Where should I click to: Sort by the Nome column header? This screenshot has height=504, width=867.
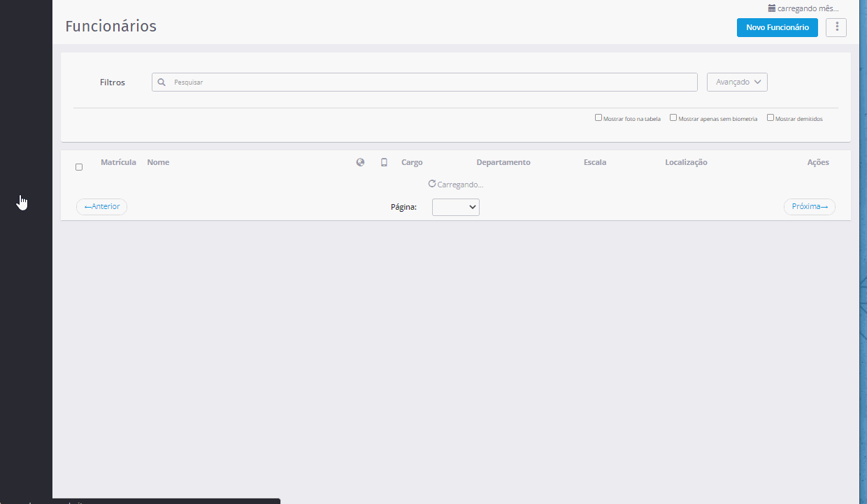click(158, 162)
